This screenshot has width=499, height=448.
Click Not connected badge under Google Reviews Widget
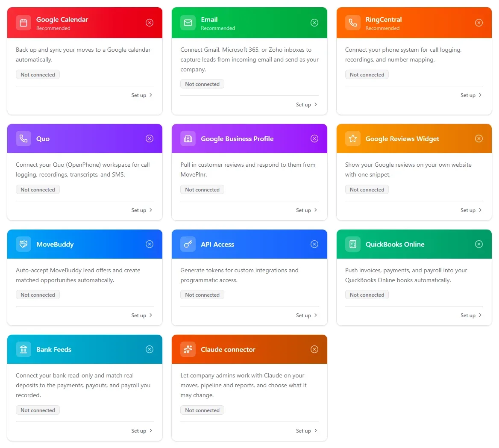point(367,190)
